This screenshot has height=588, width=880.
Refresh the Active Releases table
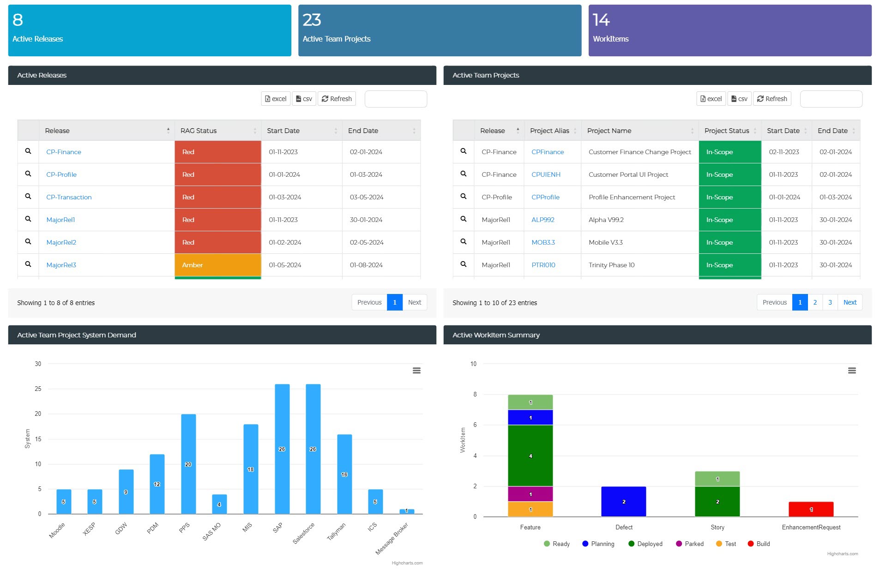coord(337,99)
